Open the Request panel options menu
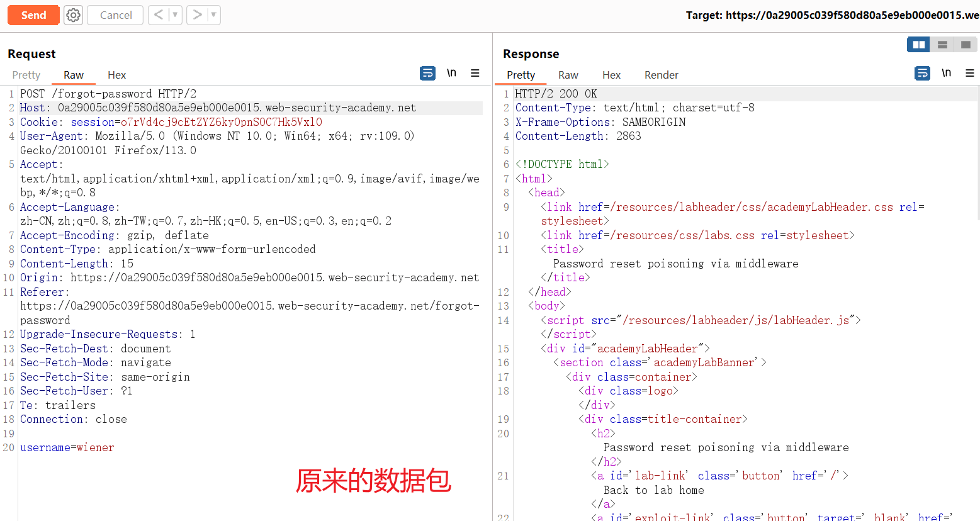Screen dimensions: 980x521 475,74
